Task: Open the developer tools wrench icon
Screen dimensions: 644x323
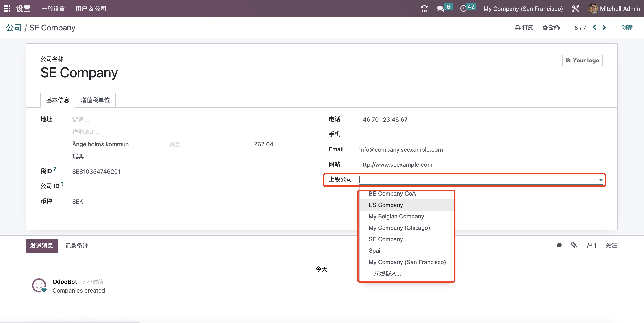Action: point(575,9)
